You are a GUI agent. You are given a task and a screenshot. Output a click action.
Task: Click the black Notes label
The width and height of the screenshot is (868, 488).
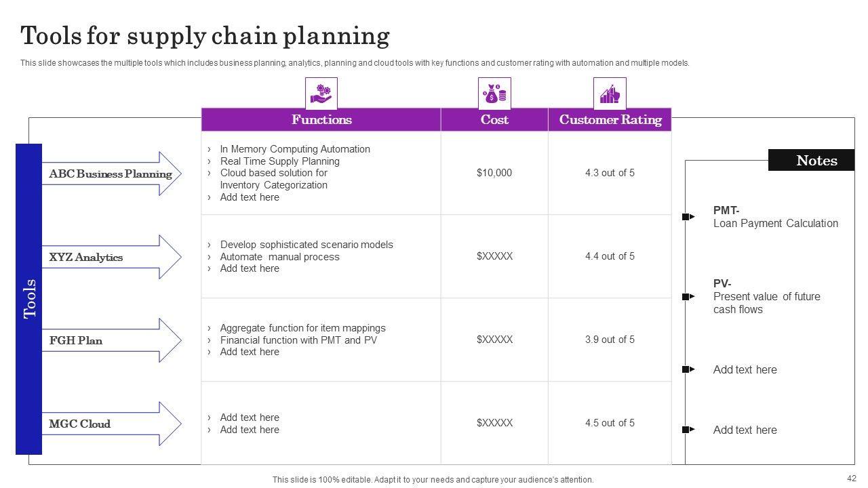811,161
